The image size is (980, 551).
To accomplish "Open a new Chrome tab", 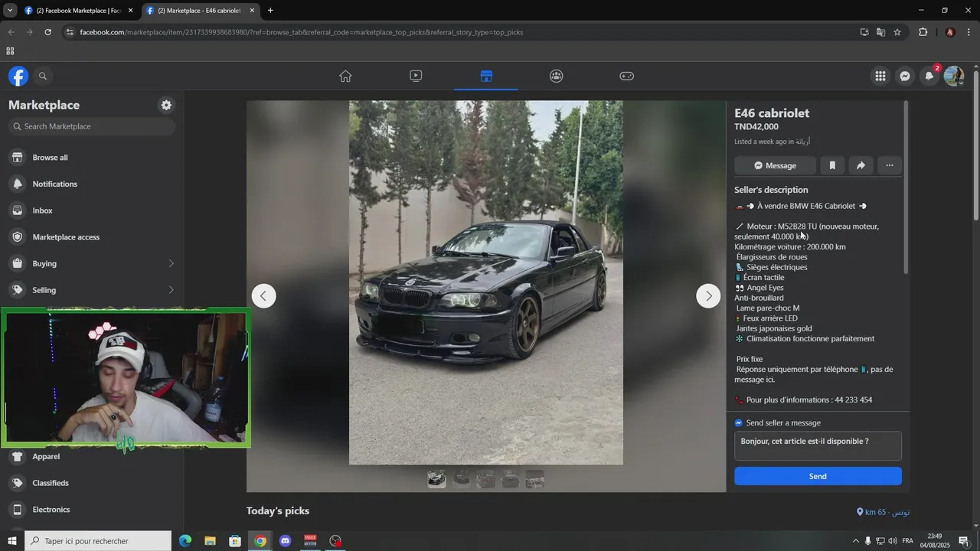I will pyautogui.click(x=270, y=11).
